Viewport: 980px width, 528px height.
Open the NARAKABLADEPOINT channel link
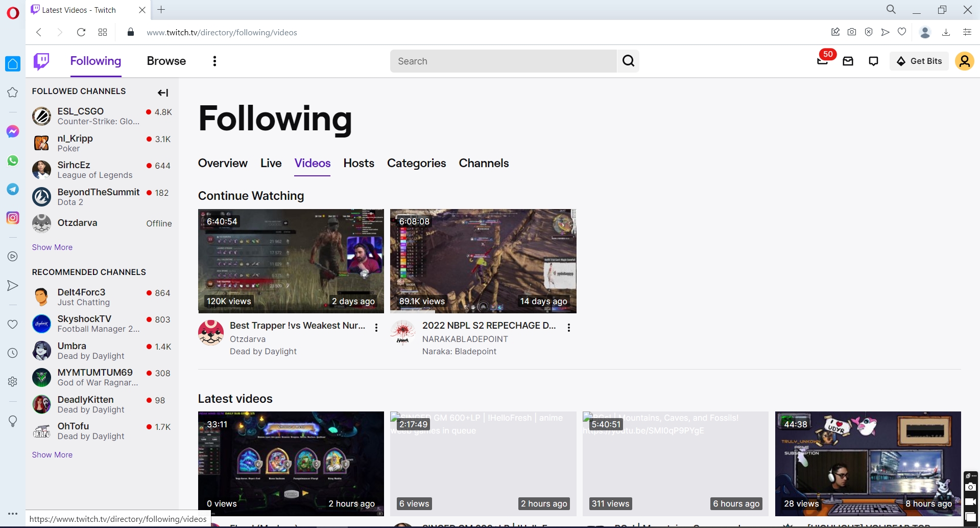465,339
